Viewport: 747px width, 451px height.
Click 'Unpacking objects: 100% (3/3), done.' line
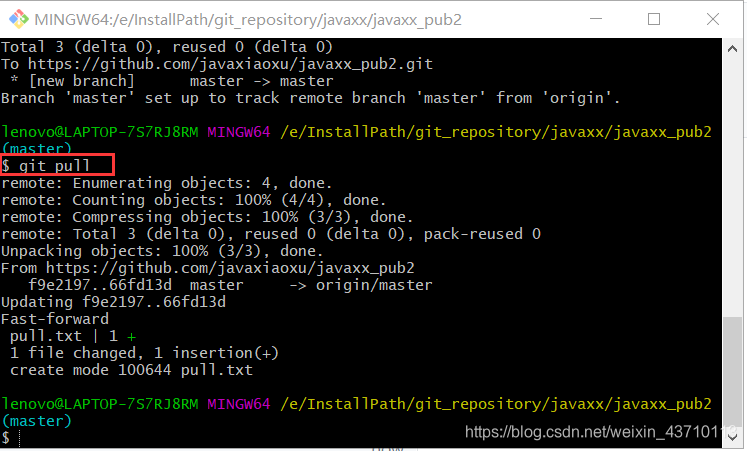click(162, 251)
